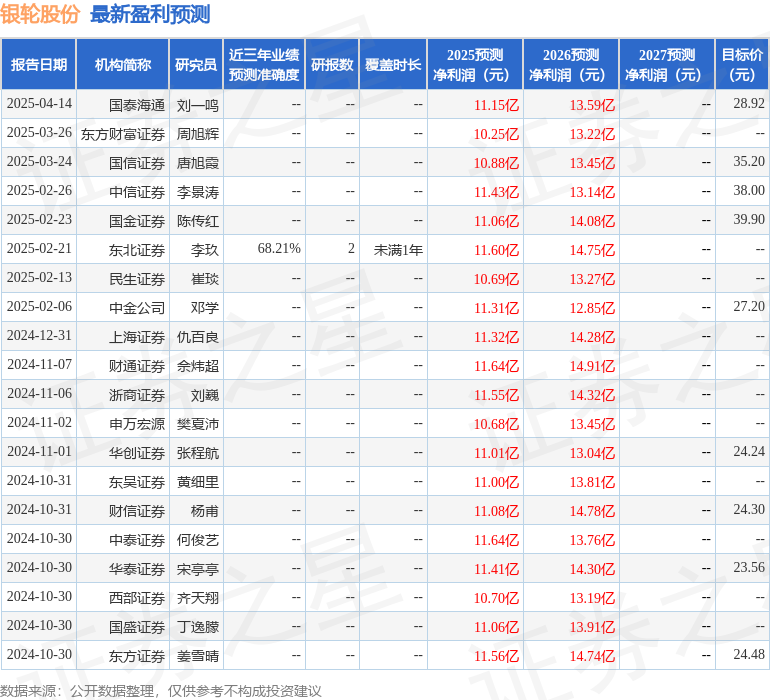770x700 pixels.
Task: Click analyst name 仇百良
Action: [197, 337]
